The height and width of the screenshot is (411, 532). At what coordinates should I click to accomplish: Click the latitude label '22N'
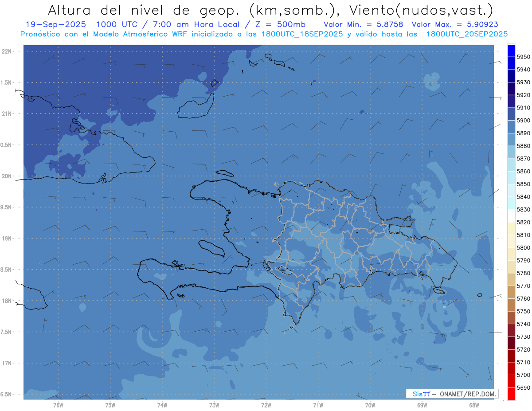click(7, 51)
